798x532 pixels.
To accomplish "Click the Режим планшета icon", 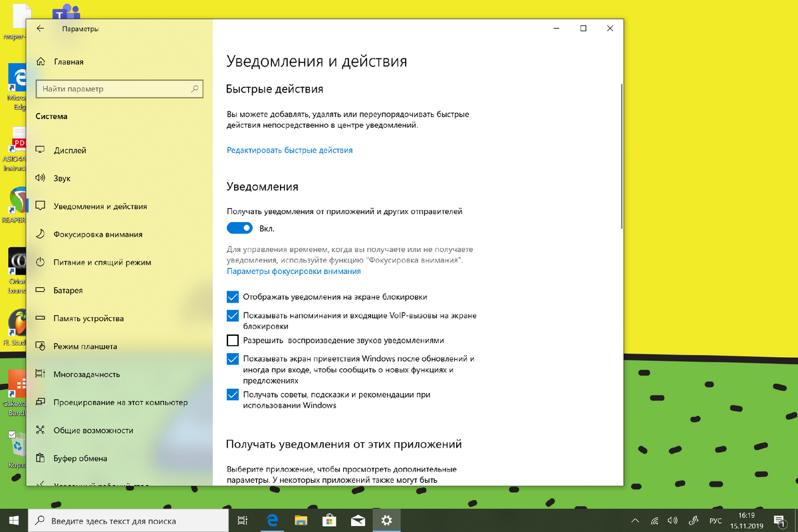I will pyautogui.click(x=40, y=346).
